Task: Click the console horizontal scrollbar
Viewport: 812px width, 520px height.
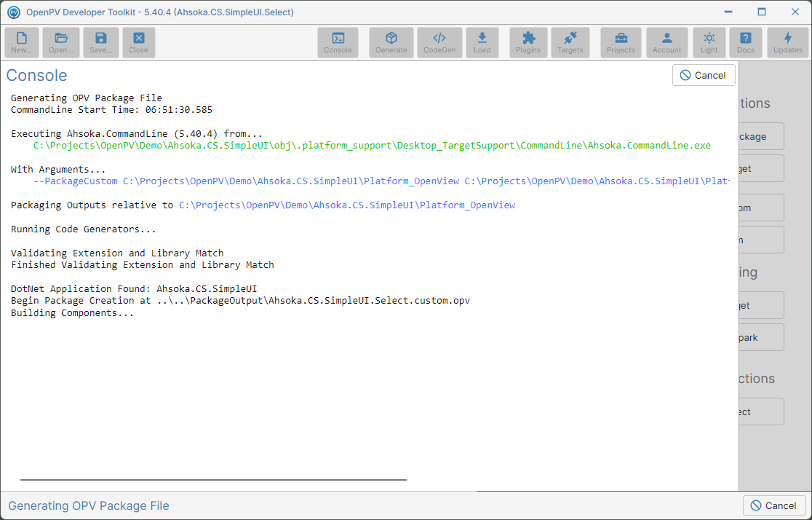Action: [213, 480]
